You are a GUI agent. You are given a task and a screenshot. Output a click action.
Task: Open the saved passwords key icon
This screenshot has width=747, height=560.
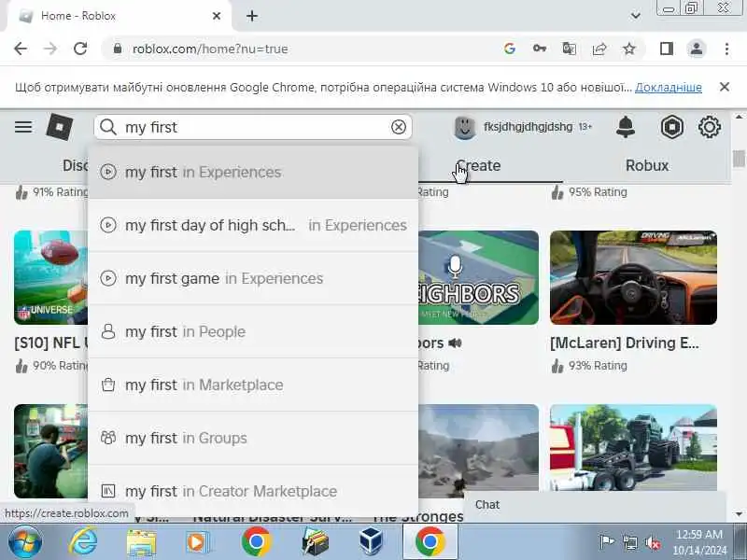pyautogui.click(x=540, y=49)
